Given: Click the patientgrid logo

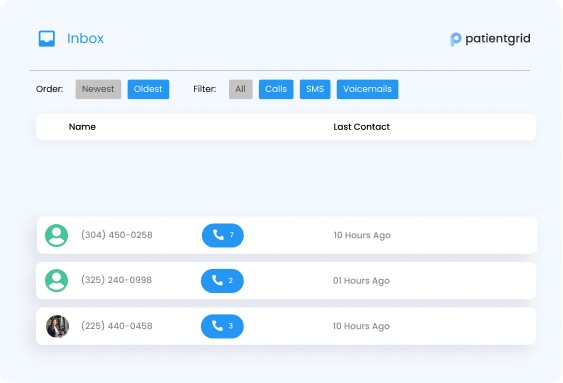Looking at the screenshot, I should point(490,39).
